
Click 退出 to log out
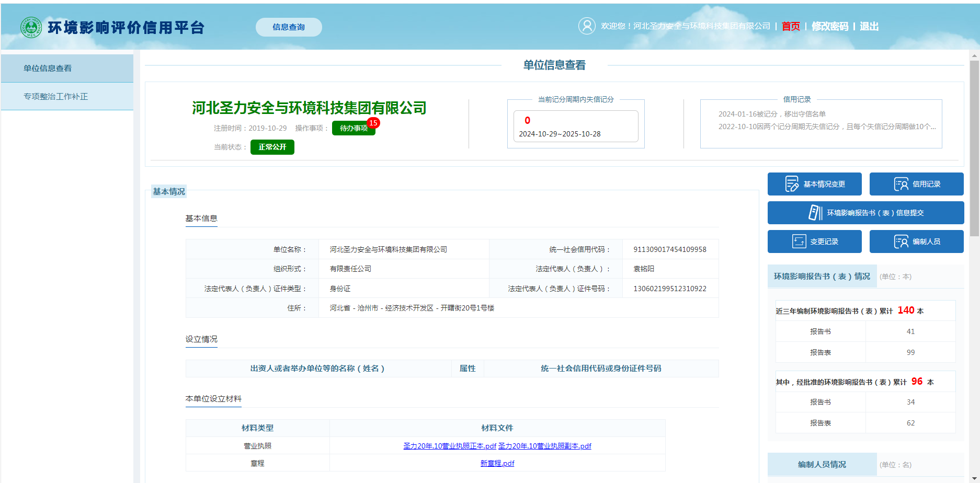click(869, 26)
